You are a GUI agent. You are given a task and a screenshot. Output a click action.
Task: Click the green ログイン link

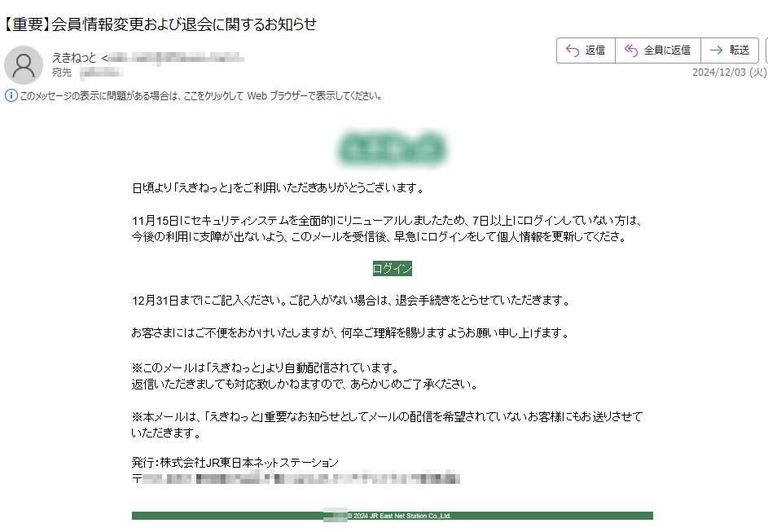(x=393, y=269)
